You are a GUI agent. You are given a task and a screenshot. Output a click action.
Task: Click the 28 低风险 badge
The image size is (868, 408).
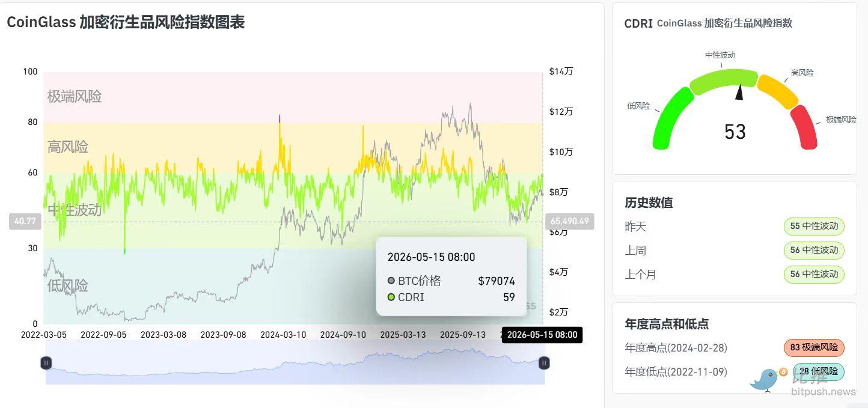coord(818,371)
